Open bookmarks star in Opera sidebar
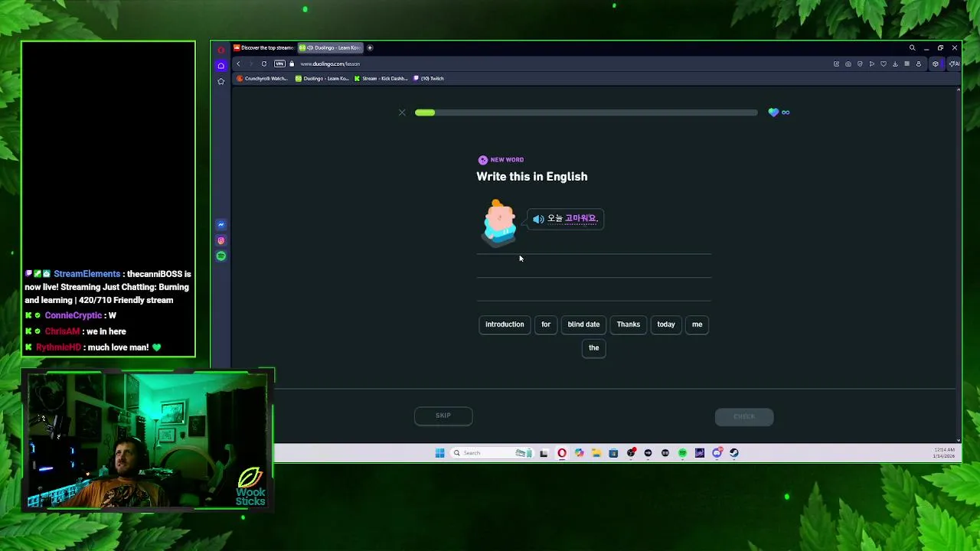The width and height of the screenshot is (980, 551). pyautogui.click(x=221, y=81)
